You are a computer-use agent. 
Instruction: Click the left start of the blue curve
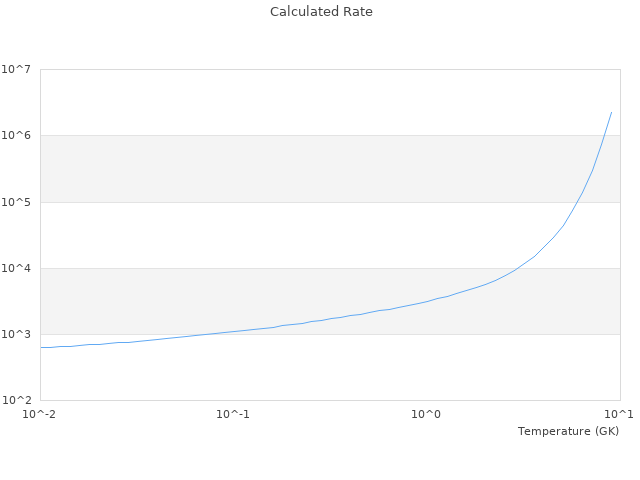click(42, 347)
